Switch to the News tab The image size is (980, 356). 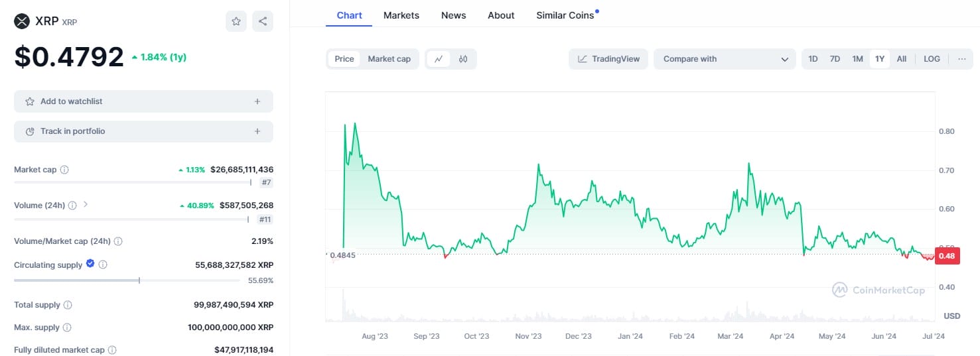tap(454, 15)
